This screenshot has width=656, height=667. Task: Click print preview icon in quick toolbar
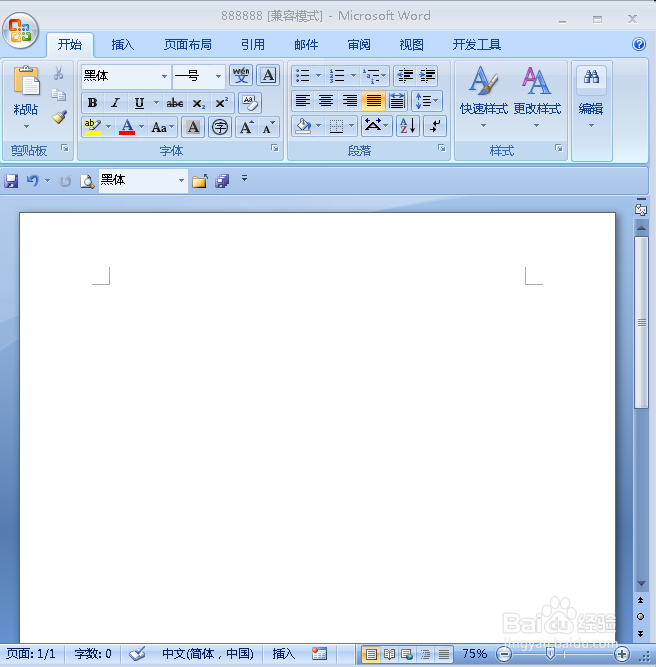pyautogui.click(x=87, y=181)
